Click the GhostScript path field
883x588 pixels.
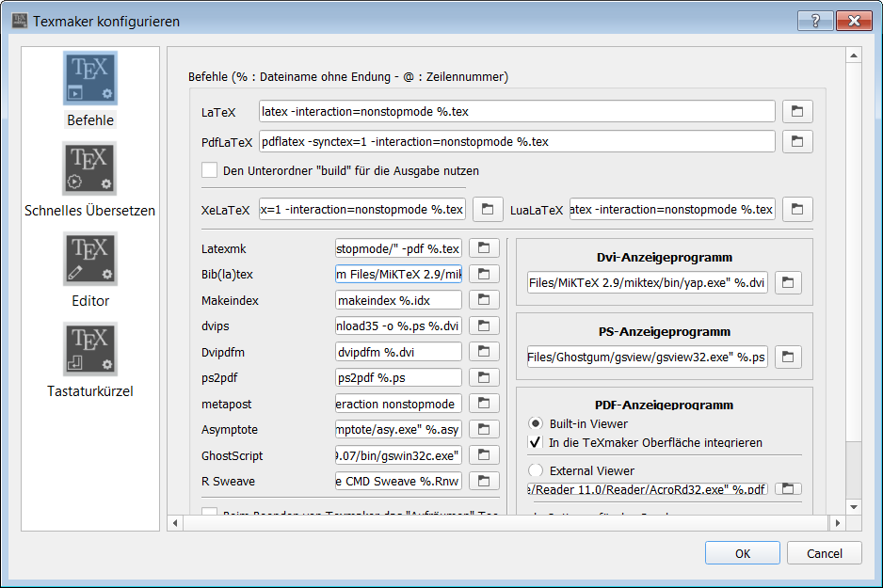398,455
